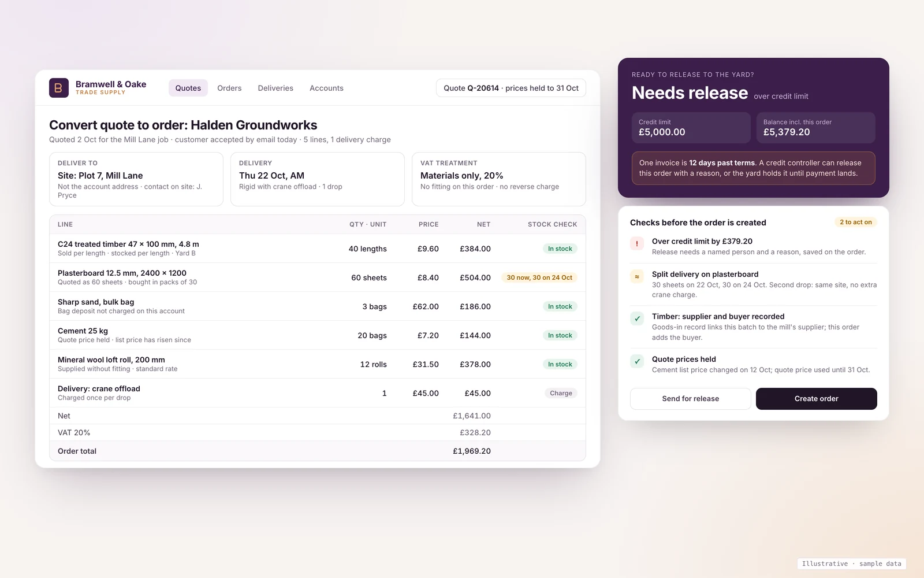
Task: Click In stock badge for Sharp sand row
Action: (x=560, y=306)
